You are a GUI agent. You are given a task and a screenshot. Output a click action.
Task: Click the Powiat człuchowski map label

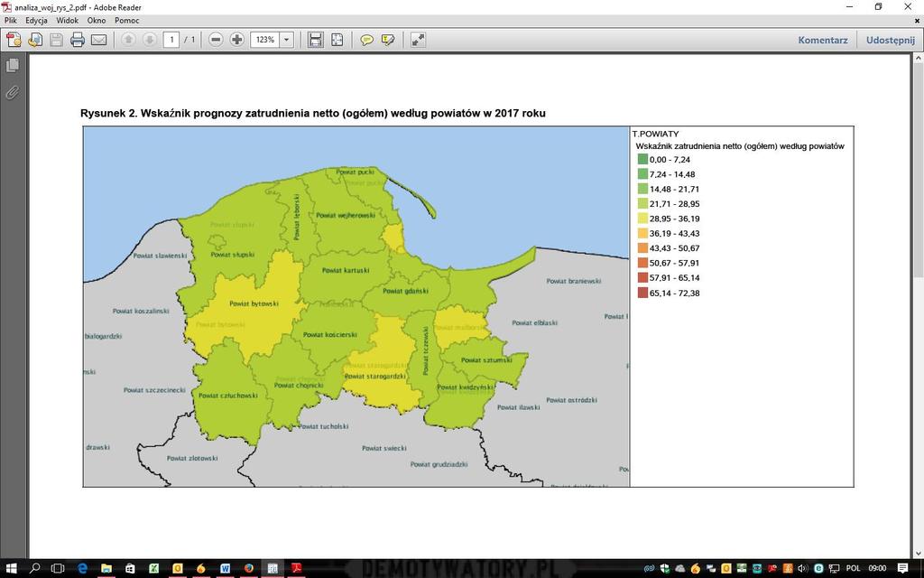[x=228, y=396]
